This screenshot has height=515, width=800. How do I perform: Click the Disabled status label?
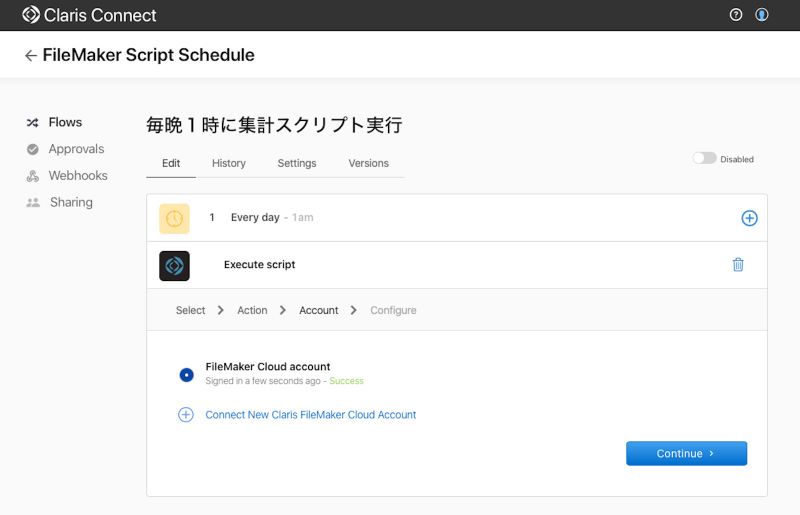click(x=737, y=159)
